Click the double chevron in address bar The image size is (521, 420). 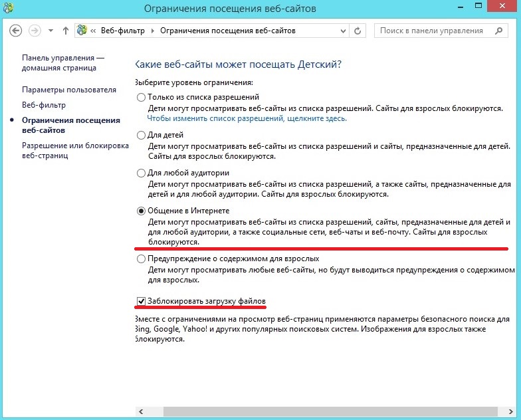[93, 31]
